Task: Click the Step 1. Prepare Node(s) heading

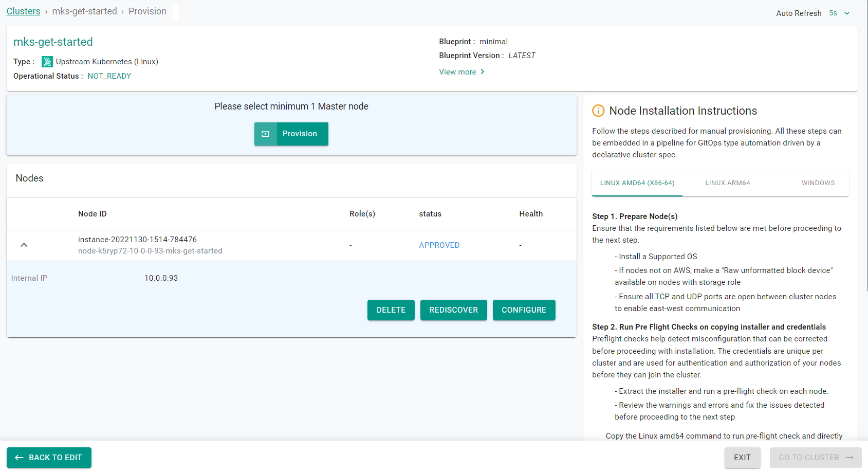Action: coord(635,216)
